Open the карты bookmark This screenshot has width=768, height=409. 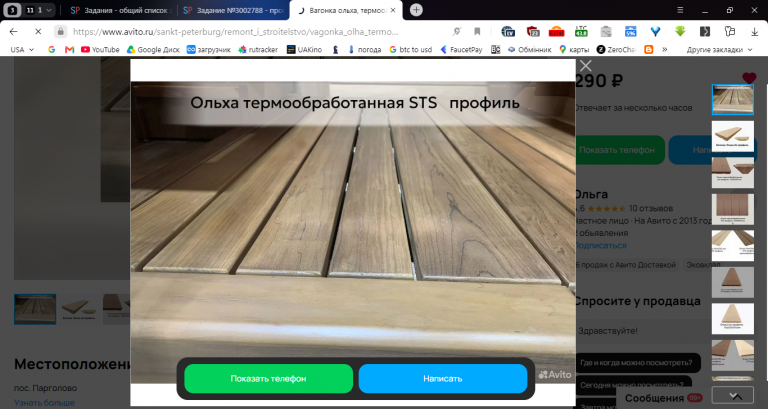click(574, 49)
